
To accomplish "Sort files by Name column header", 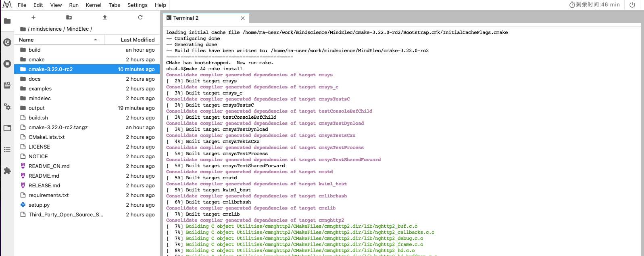I will pyautogui.click(x=59, y=40).
